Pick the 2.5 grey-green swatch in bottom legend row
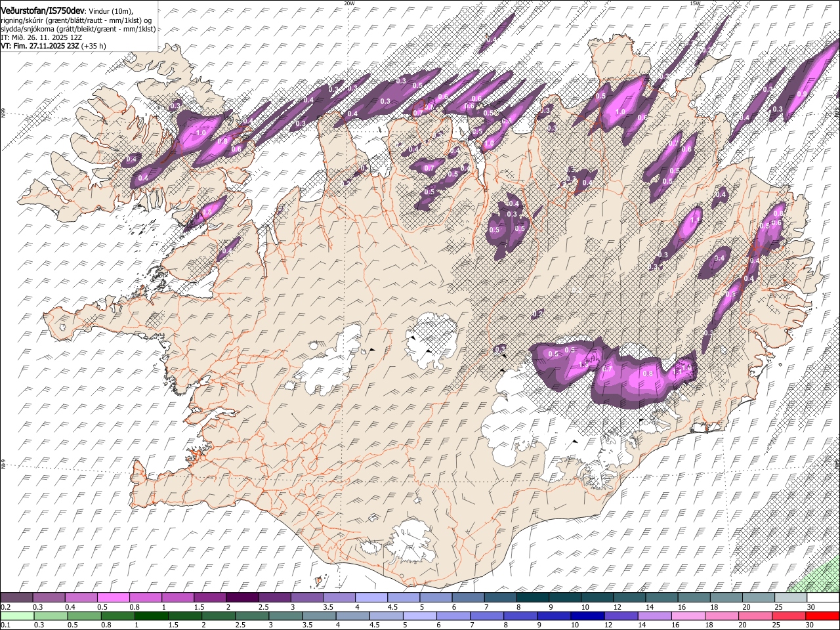840x630 pixels. coord(252,616)
